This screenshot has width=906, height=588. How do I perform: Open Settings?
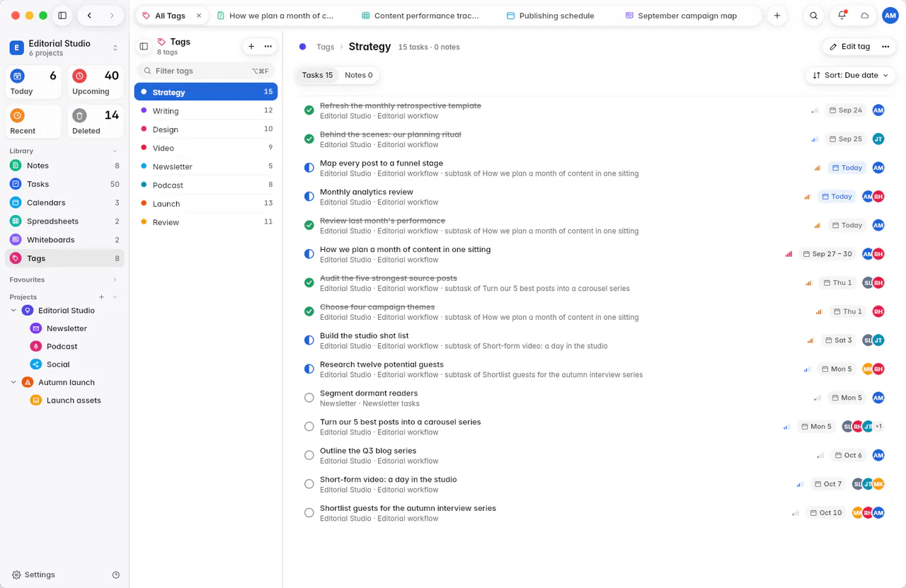tap(33, 575)
